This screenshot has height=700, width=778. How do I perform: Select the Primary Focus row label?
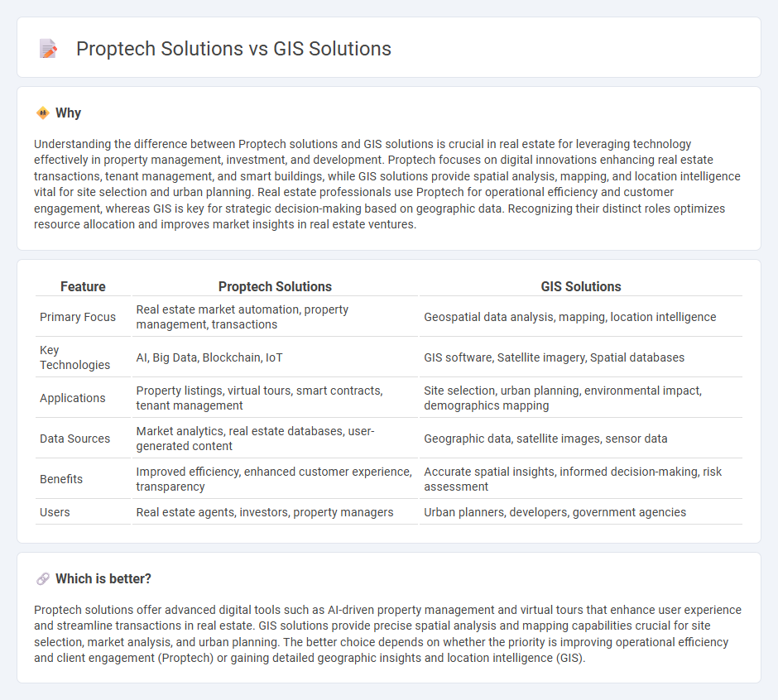(78, 317)
